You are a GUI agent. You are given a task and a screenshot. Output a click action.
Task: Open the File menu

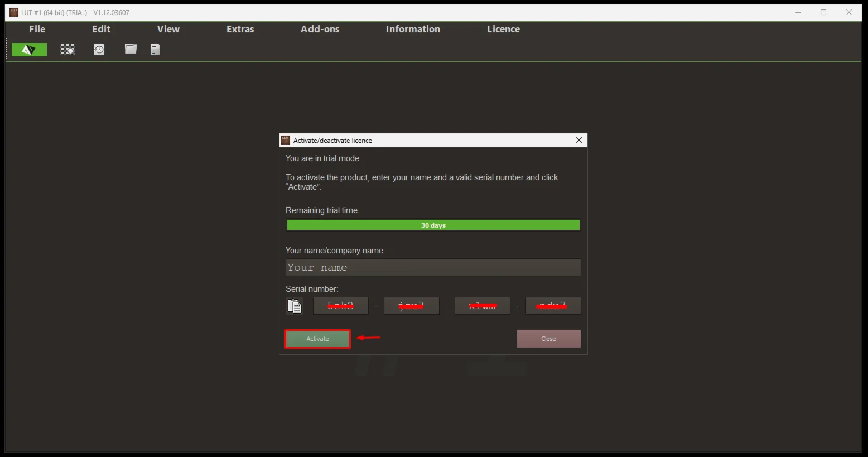pyautogui.click(x=37, y=29)
